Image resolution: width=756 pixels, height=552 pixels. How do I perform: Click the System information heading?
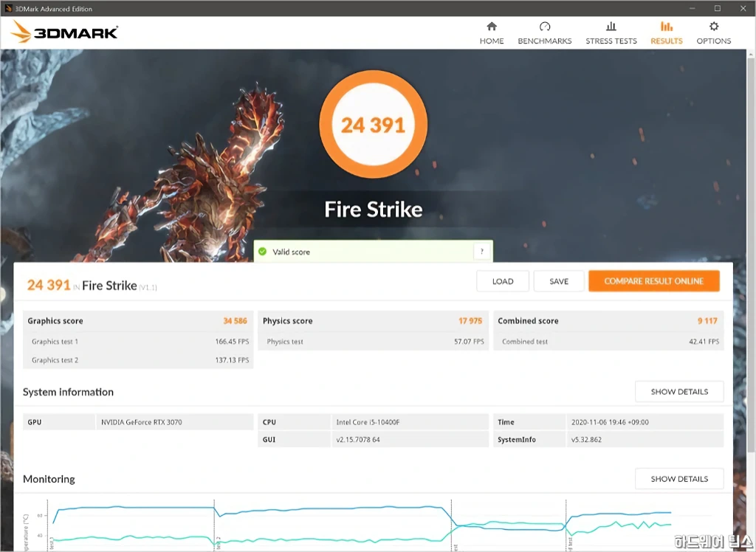pos(68,391)
